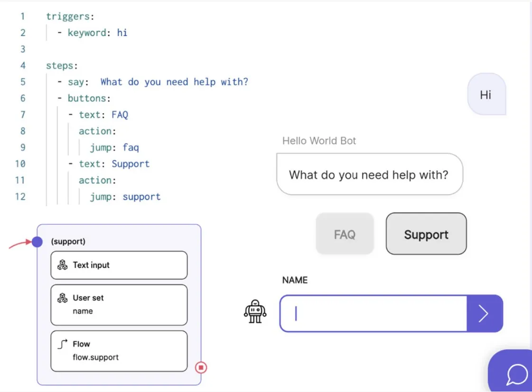Place cursor on "jump: support" code line
Image resolution: width=532 pixels, height=392 pixels.
125,197
